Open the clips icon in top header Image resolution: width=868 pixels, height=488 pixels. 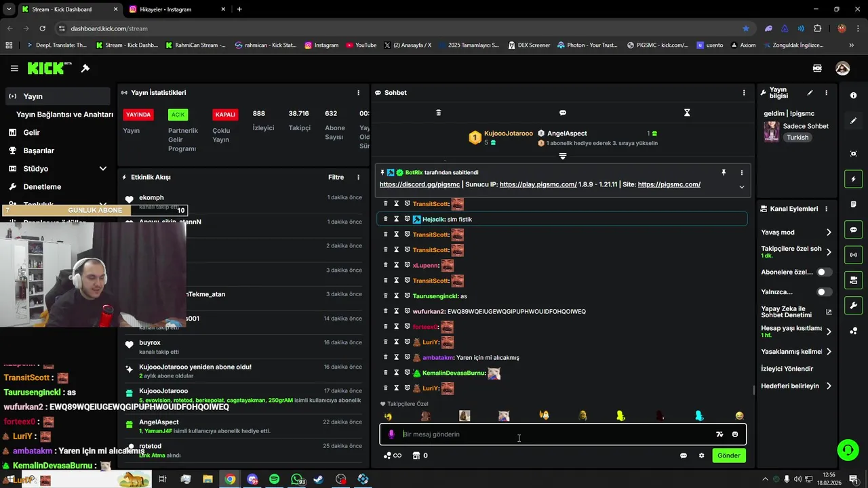click(x=817, y=68)
